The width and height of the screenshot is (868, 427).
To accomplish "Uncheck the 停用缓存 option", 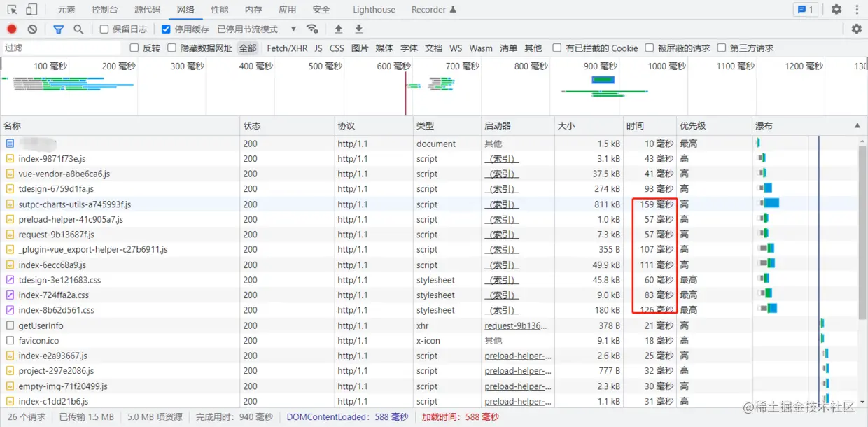I will coord(165,29).
